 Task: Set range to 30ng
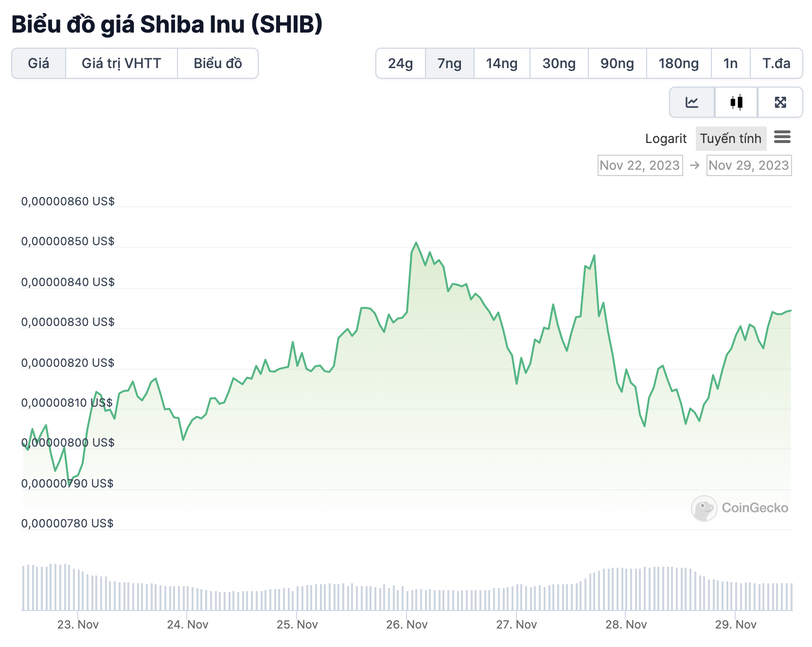pos(559,63)
